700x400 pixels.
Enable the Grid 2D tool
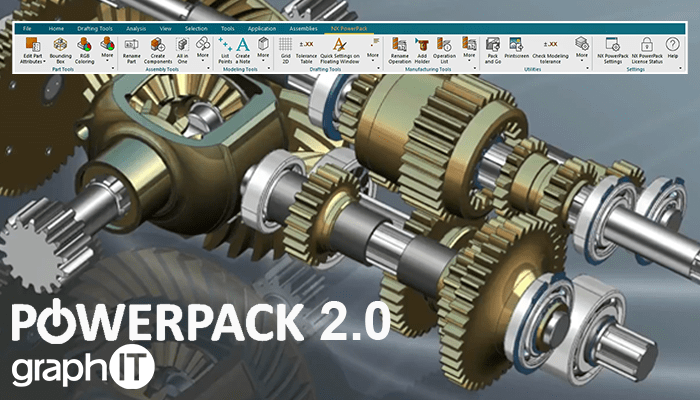(x=286, y=50)
